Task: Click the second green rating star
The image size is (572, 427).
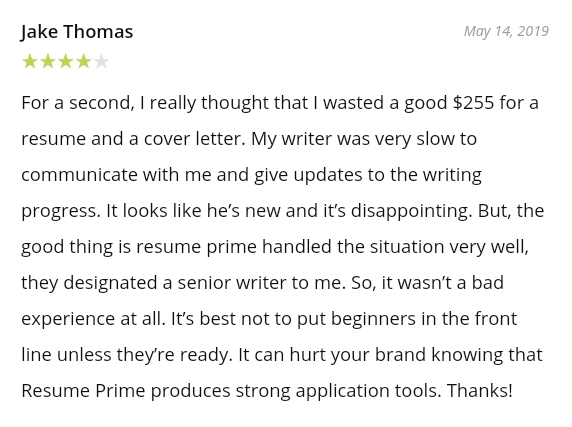Action: pos(48,61)
